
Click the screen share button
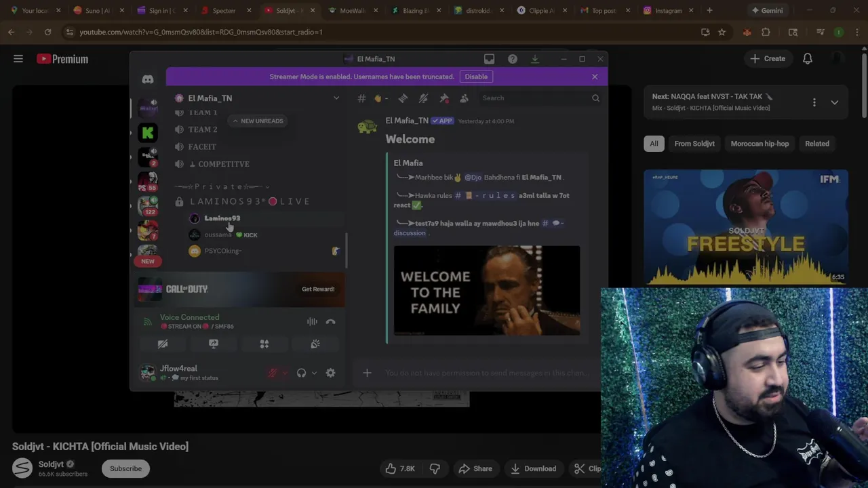[214, 344]
